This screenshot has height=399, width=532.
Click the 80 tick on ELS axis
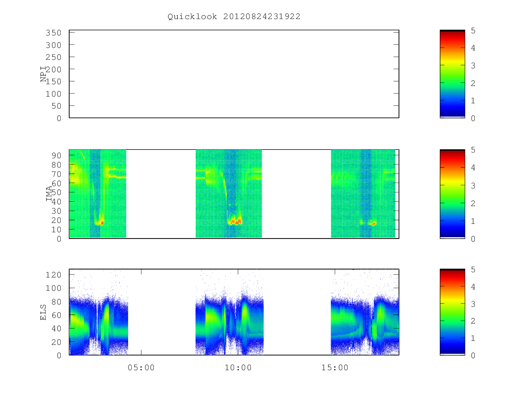tap(56, 302)
